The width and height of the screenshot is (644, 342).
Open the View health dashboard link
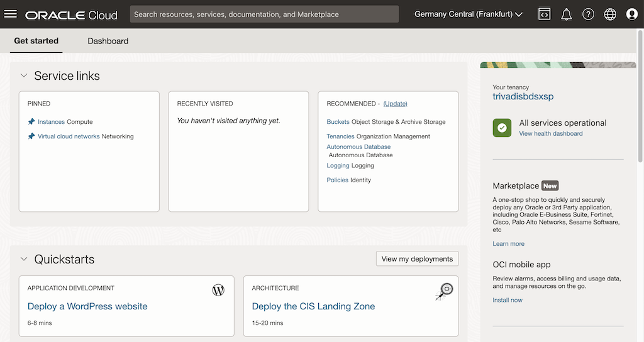click(x=551, y=133)
